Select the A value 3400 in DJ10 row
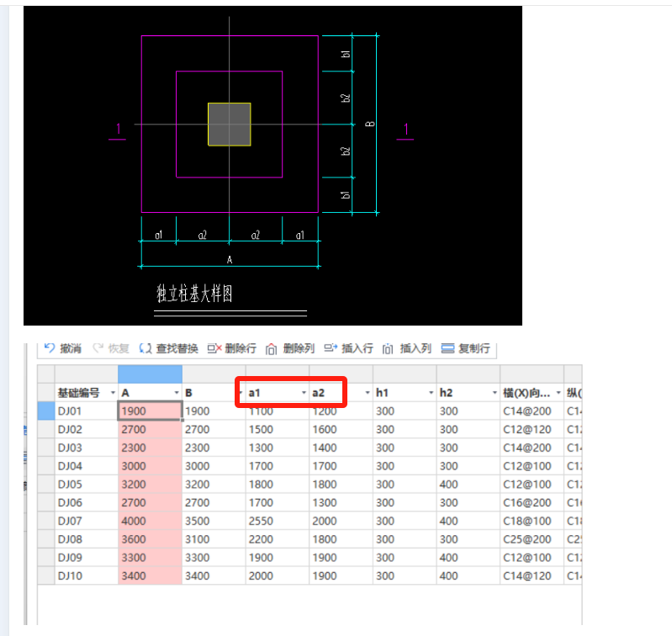This screenshot has width=672, height=636. tap(150, 576)
